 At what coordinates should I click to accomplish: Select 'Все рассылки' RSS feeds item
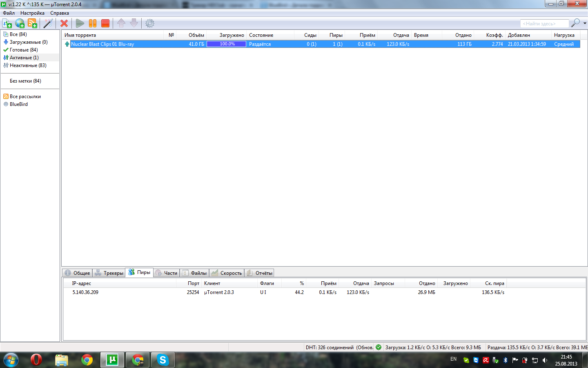point(25,96)
